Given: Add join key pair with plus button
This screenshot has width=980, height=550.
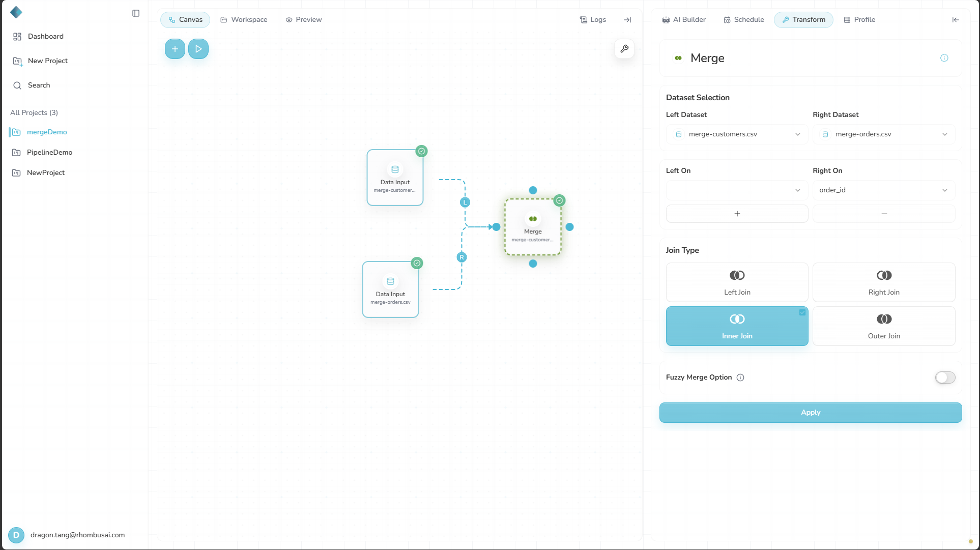Looking at the screenshot, I should tap(737, 214).
